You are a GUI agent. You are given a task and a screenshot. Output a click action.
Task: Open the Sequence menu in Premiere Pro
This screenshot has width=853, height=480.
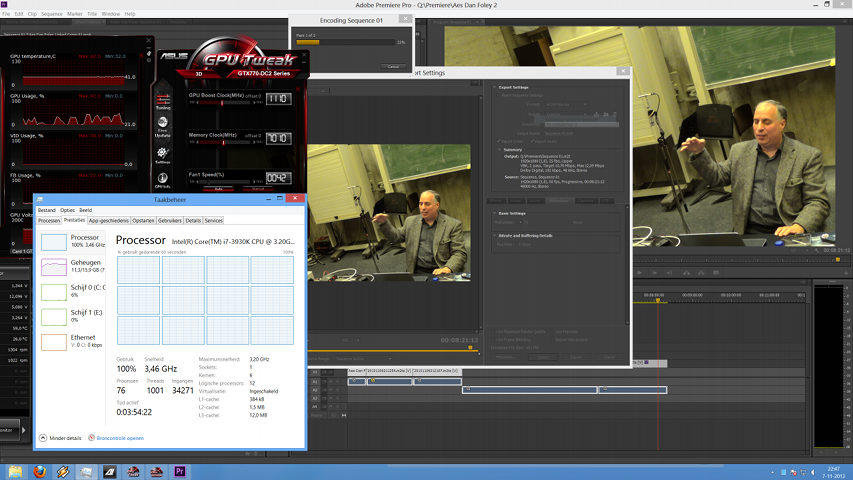pyautogui.click(x=51, y=14)
